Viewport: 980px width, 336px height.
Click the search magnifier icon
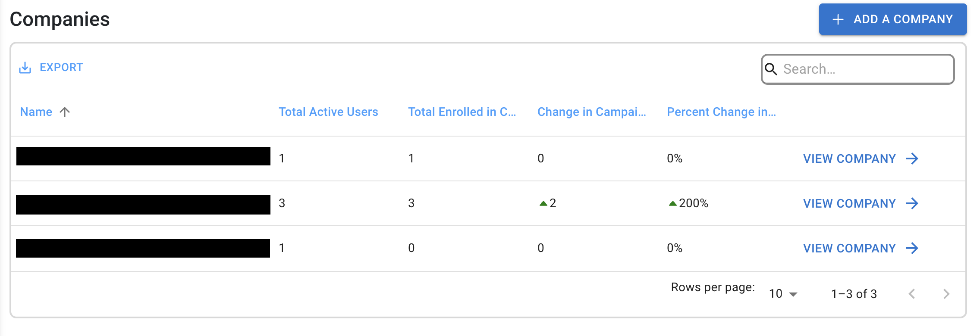pos(771,69)
